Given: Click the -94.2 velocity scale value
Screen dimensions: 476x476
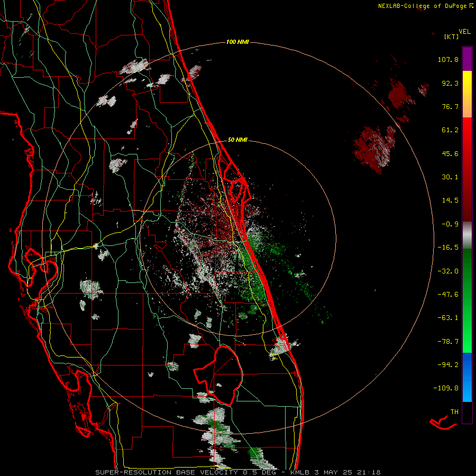Looking at the screenshot, I should 448,365.
